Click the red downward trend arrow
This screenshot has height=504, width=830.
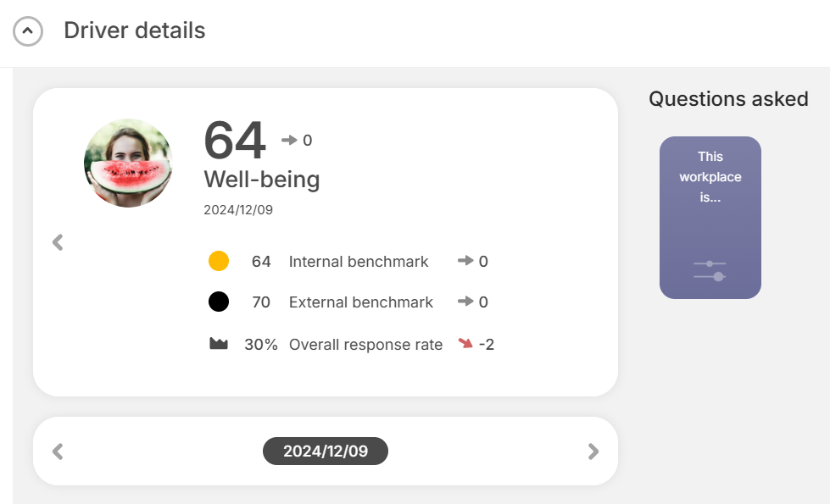tap(465, 344)
